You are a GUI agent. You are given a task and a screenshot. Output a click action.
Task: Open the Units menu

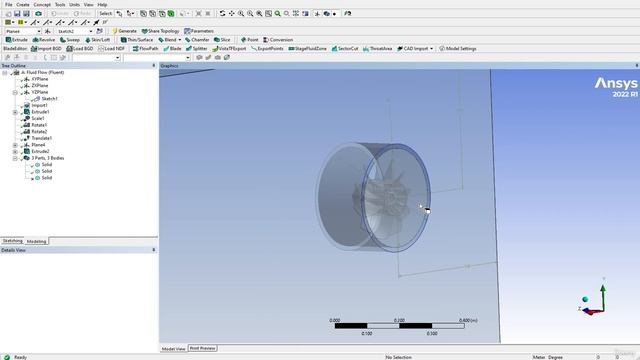(x=74, y=4)
